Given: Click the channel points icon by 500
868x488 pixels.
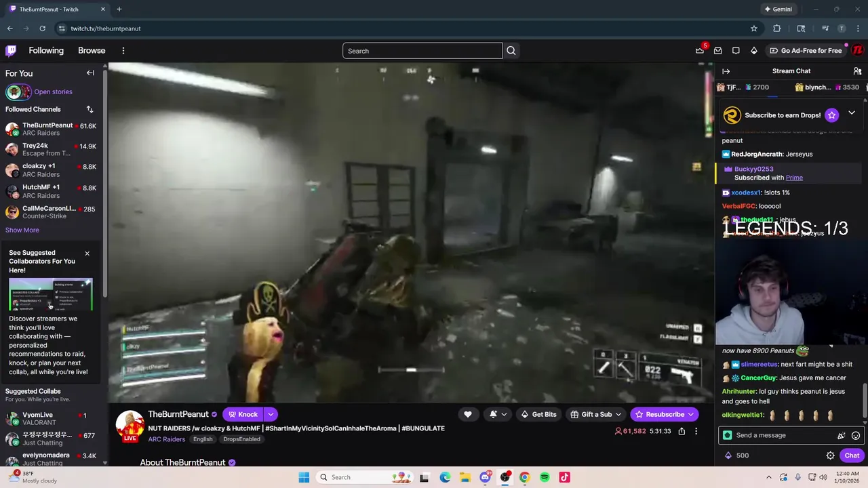Looking at the screenshot, I should [x=728, y=455].
